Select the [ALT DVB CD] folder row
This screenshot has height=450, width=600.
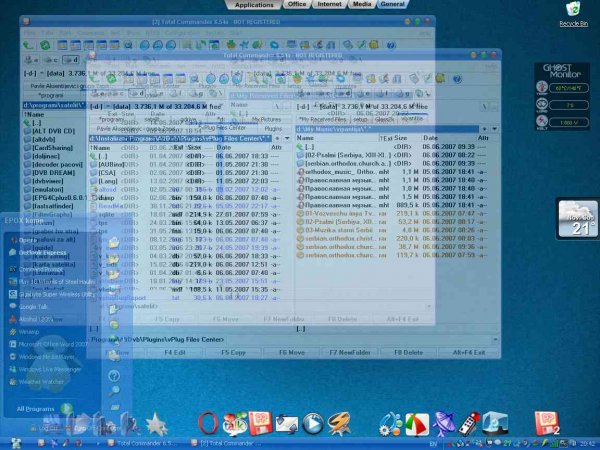point(54,131)
